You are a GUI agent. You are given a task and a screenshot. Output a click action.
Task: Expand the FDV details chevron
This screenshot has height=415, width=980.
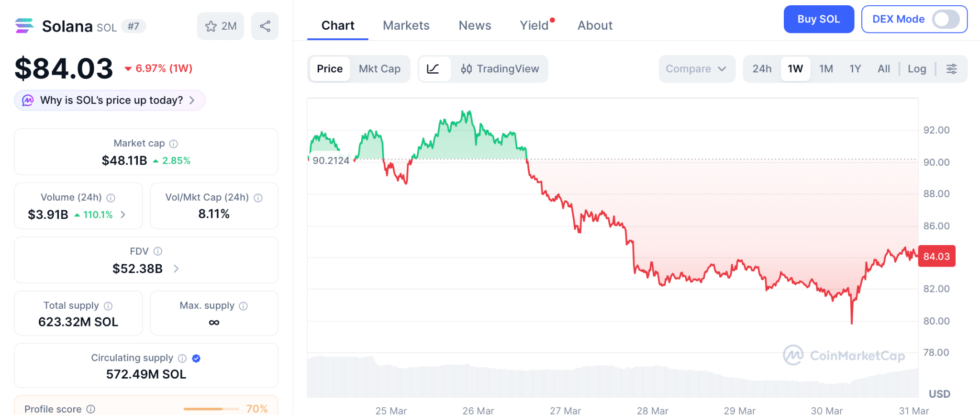tap(176, 269)
